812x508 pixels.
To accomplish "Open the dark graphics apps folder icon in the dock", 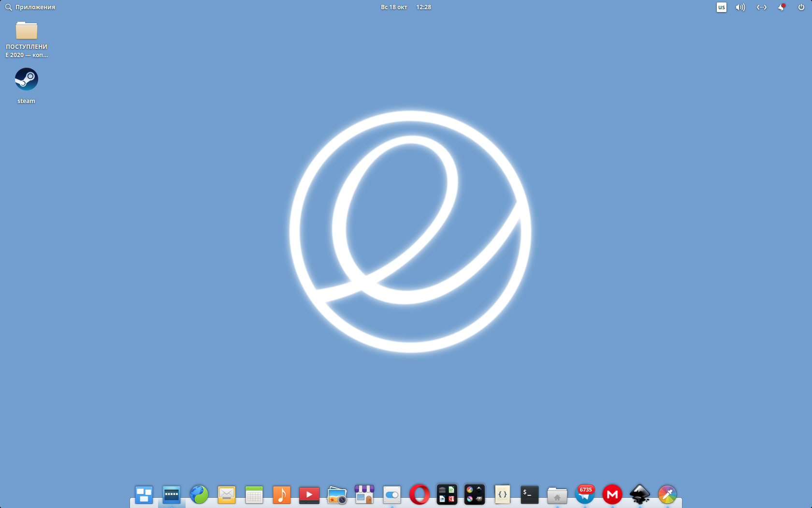I will coord(475,494).
